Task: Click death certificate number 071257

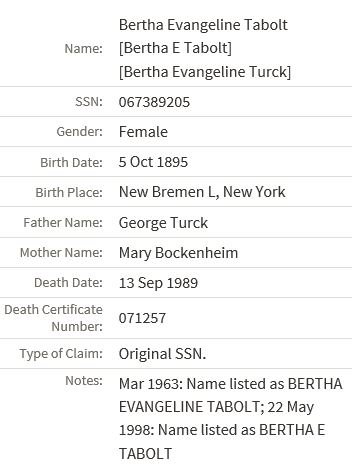Action: coord(142,318)
